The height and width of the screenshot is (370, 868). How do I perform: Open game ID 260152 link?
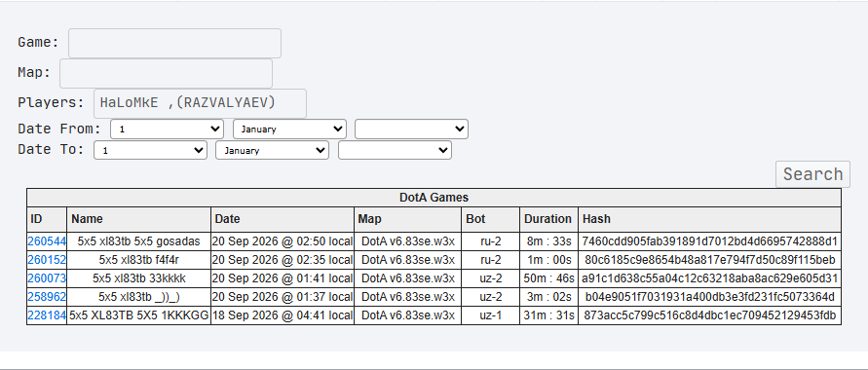(47, 260)
